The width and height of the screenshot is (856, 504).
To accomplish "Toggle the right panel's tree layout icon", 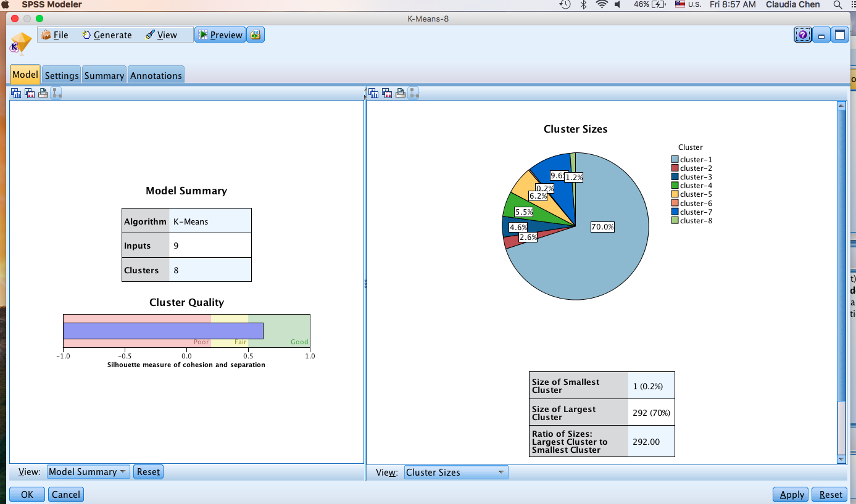I will click(x=413, y=93).
